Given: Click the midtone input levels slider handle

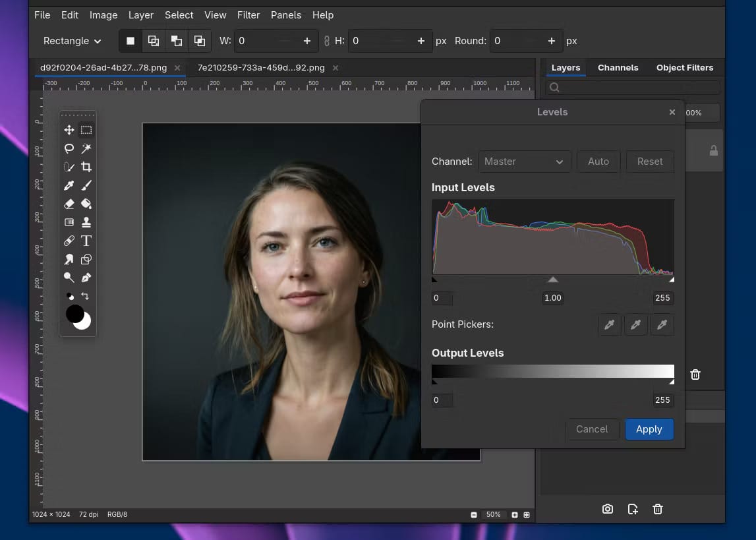Looking at the screenshot, I should tap(553, 280).
